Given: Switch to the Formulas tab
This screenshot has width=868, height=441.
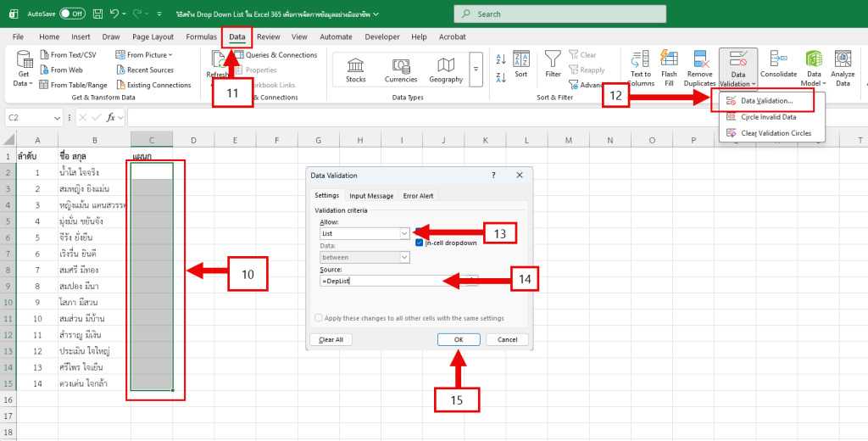Looking at the screenshot, I should pos(202,36).
